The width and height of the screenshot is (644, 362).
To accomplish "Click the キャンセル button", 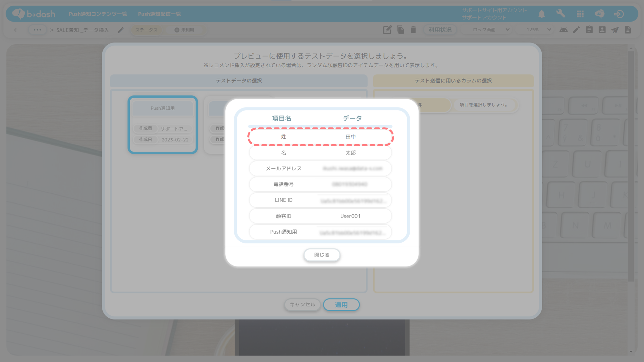I will [302, 304].
